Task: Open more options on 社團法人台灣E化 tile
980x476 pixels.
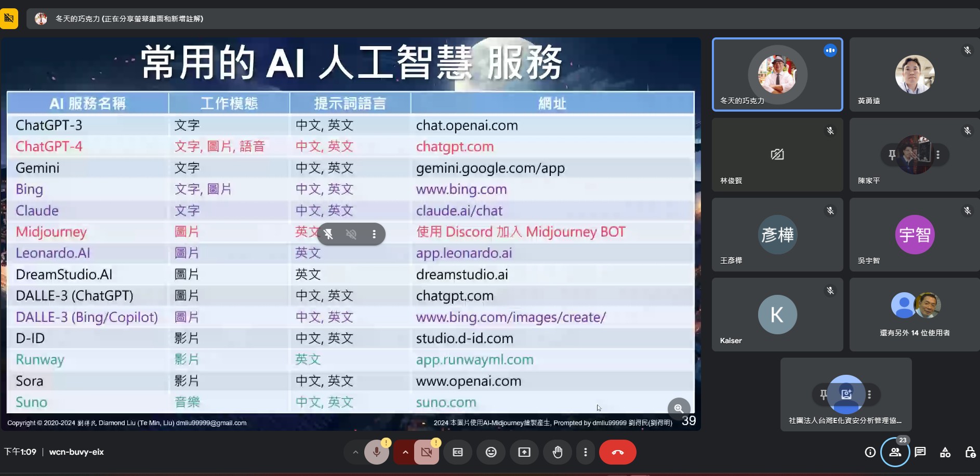Action: click(x=869, y=395)
